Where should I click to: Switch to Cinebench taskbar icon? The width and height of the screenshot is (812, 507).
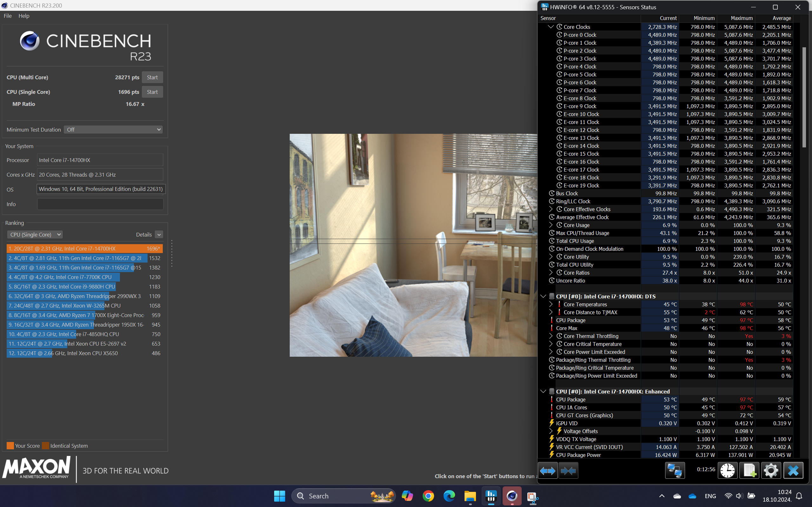512,496
